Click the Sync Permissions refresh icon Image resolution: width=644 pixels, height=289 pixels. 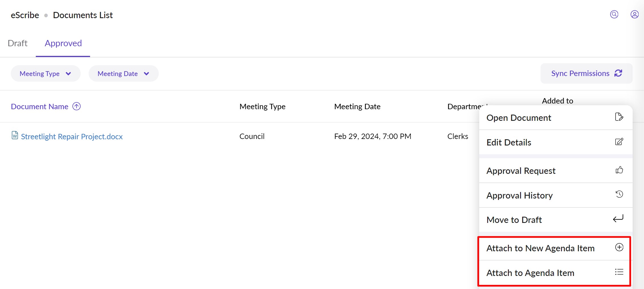(x=618, y=73)
